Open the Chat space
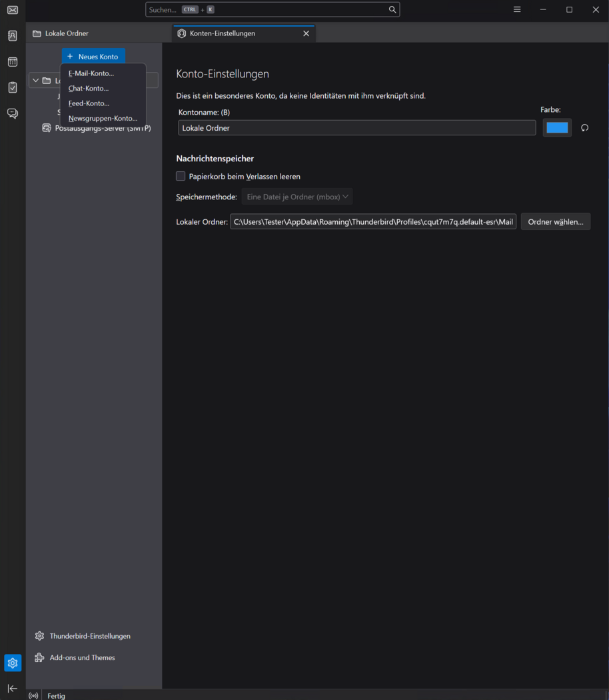 [13, 113]
